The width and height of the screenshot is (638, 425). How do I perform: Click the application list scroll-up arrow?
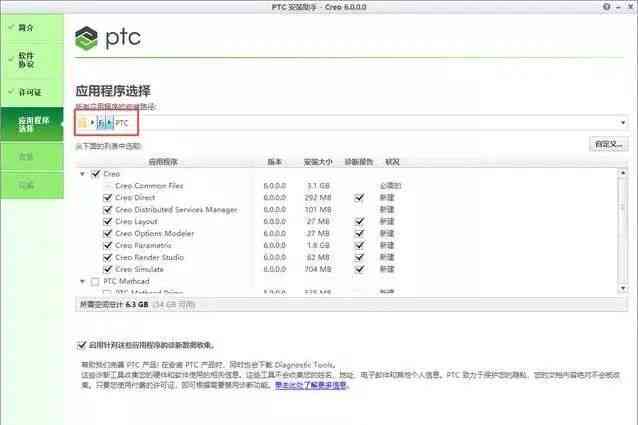(x=623, y=173)
